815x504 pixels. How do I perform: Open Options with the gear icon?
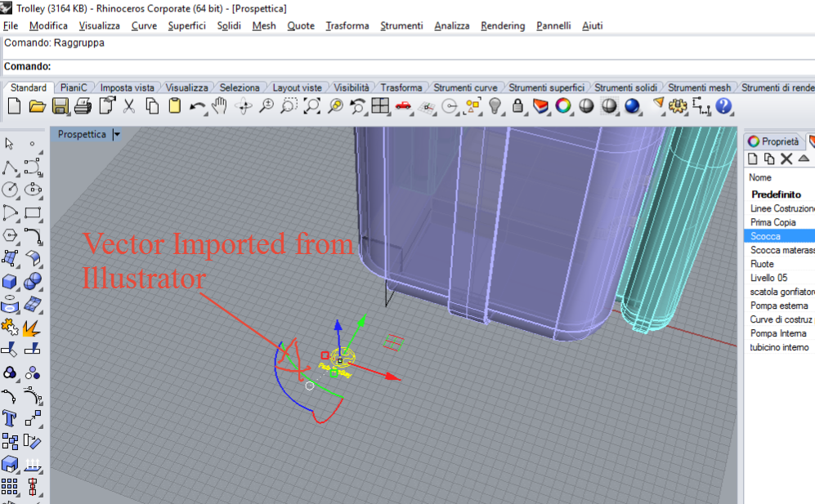(678, 106)
